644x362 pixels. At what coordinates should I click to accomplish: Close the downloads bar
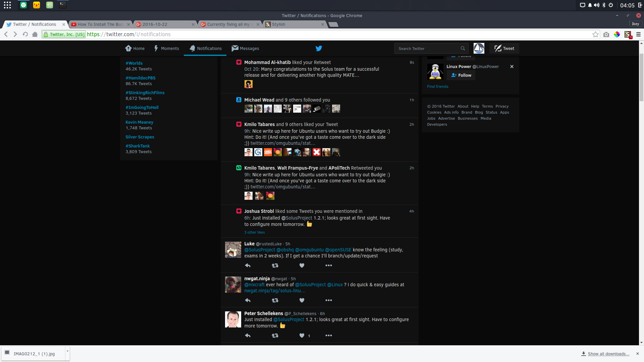[638, 354]
